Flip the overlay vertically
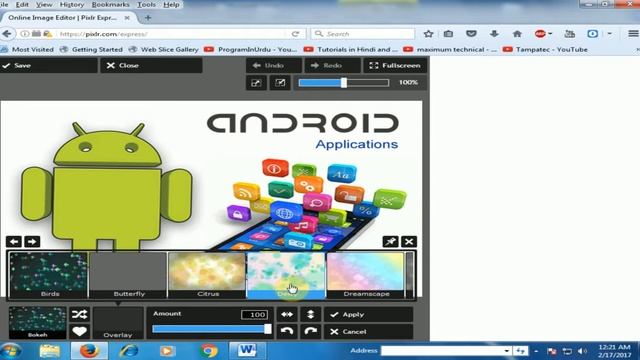This screenshot has height=360, width=640. [x=311, y=314]
